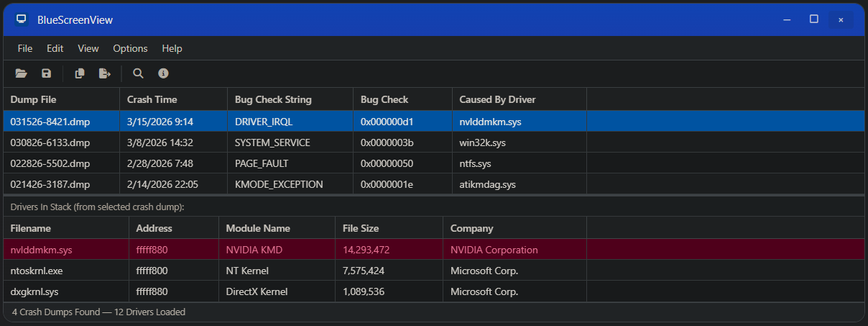Click the Copy toolbar icon

click(80, 73)
